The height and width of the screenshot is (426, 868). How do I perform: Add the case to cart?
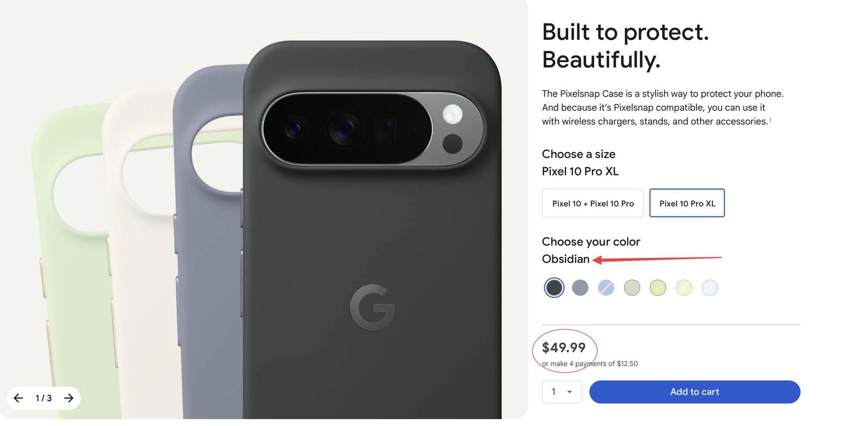click(x=694, y=392)
